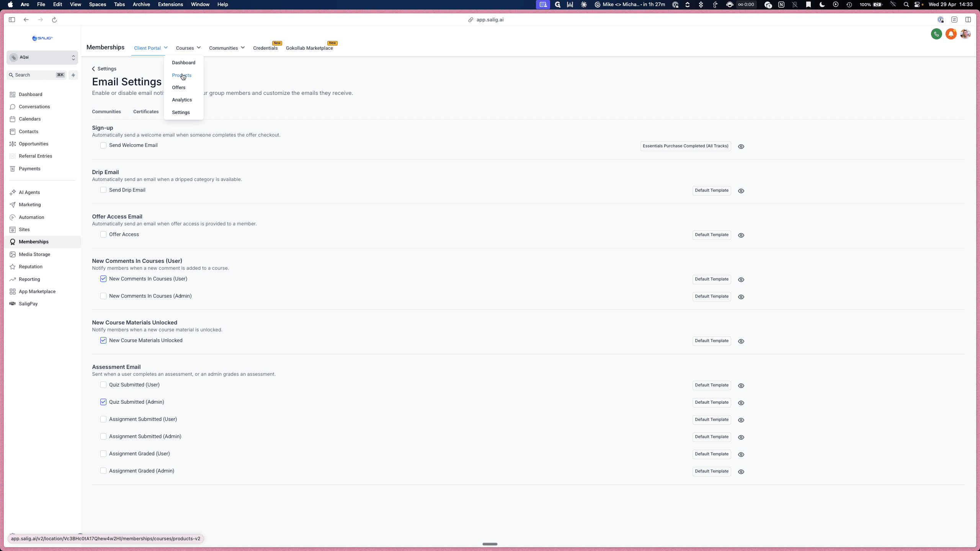Open Default Template for Assignment Graded (User)
Image resolution: width=980 pixels, height=551 pixels.
tap(712, 454)
